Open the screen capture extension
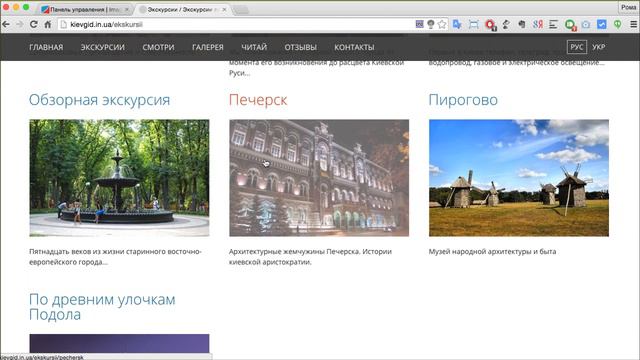 [x=473, y=25]
